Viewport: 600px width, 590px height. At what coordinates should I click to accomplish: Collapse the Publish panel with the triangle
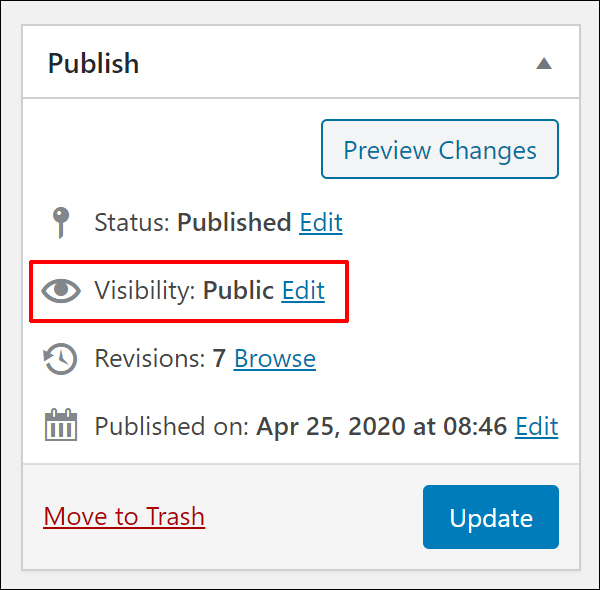pyautogui.click(x=544, y=63)
